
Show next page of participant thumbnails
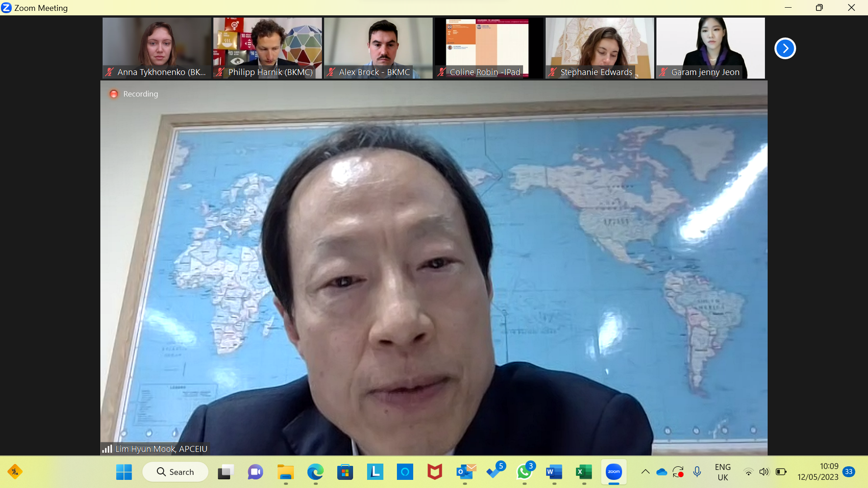[785, 48]
